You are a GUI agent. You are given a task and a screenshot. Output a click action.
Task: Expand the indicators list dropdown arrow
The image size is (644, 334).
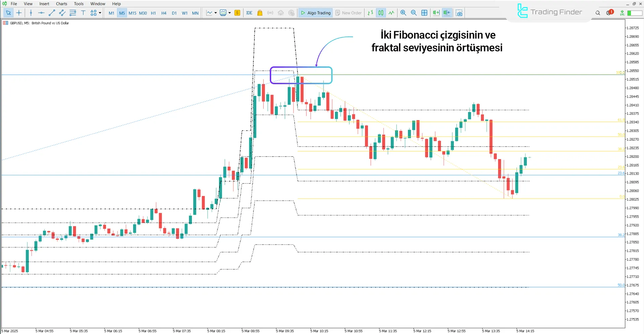click(x=230, y=13)
